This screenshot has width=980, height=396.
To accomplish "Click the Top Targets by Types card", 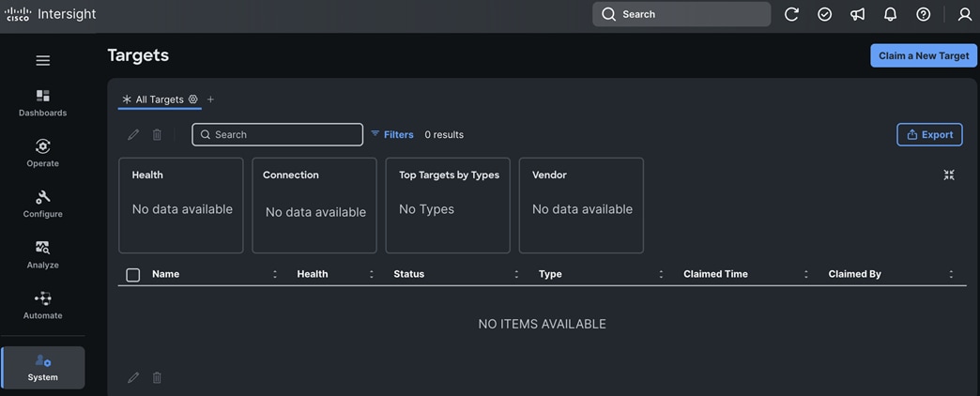I will pyautogui.click(x=448, y=206).
